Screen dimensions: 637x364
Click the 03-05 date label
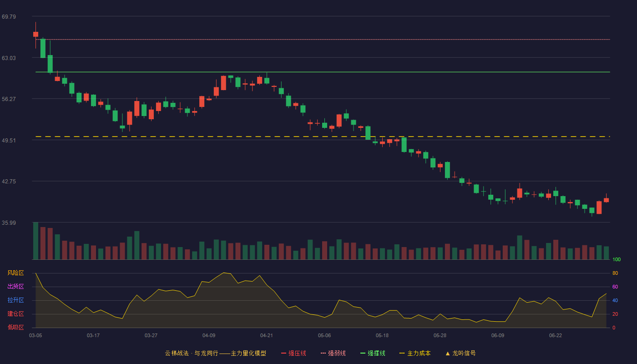pyautogui.click(x=35, y=335)
